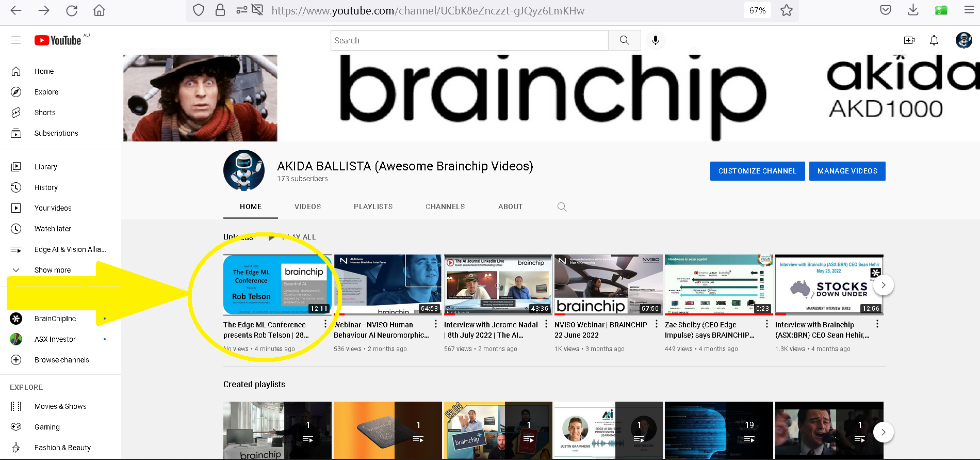Viewport: 980px width, 460px height.
Task: Click the voice search microphone icon
Action: point(655,40)
